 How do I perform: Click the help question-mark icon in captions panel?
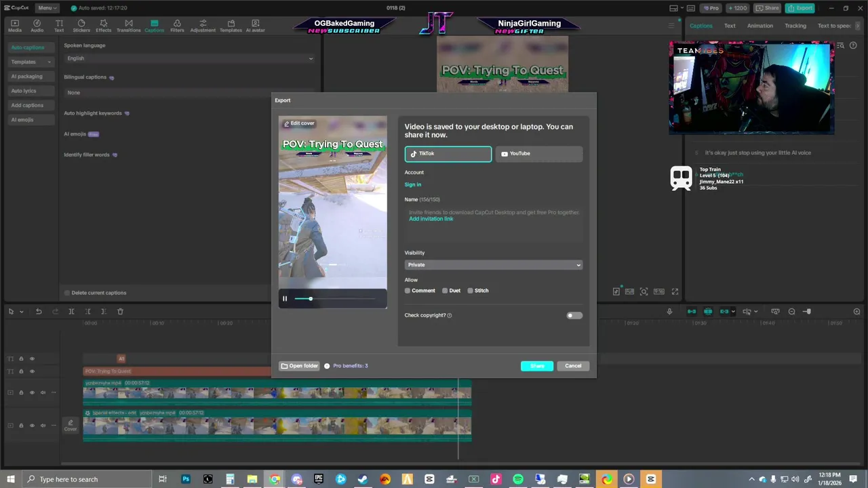click(x=853, y=45)
